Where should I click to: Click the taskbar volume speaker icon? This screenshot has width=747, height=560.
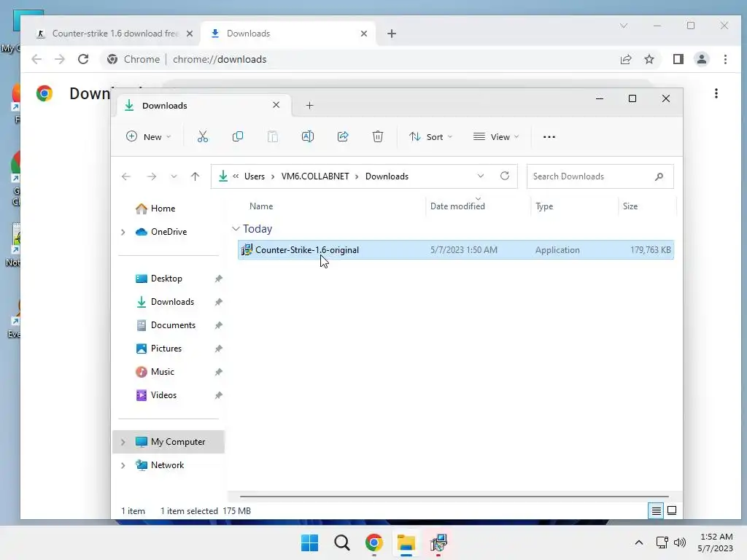(680, 542)
